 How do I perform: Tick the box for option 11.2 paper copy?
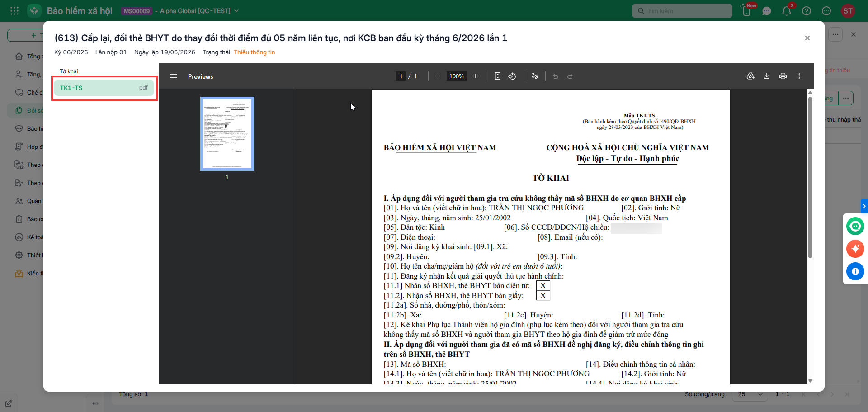543,295
